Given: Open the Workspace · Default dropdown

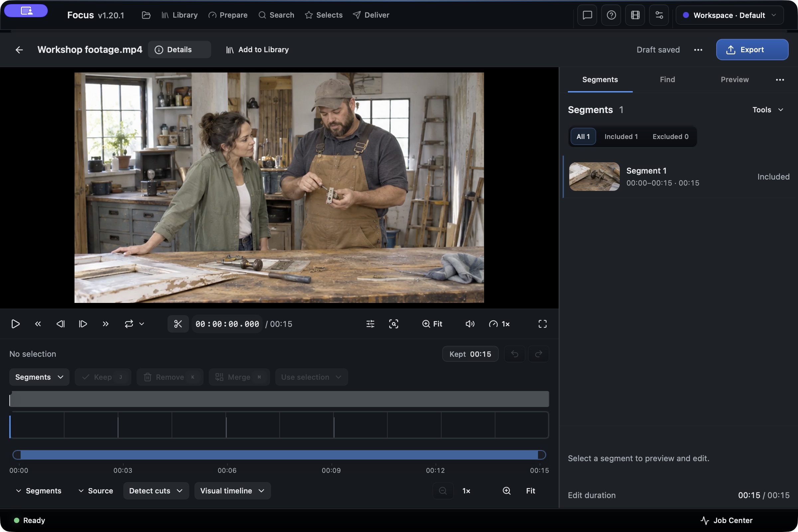Looking at the screenshot, I should 730,15.
